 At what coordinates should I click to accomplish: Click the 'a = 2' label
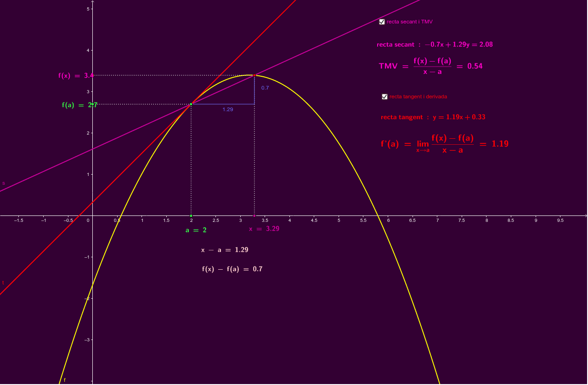click(196, 230)
